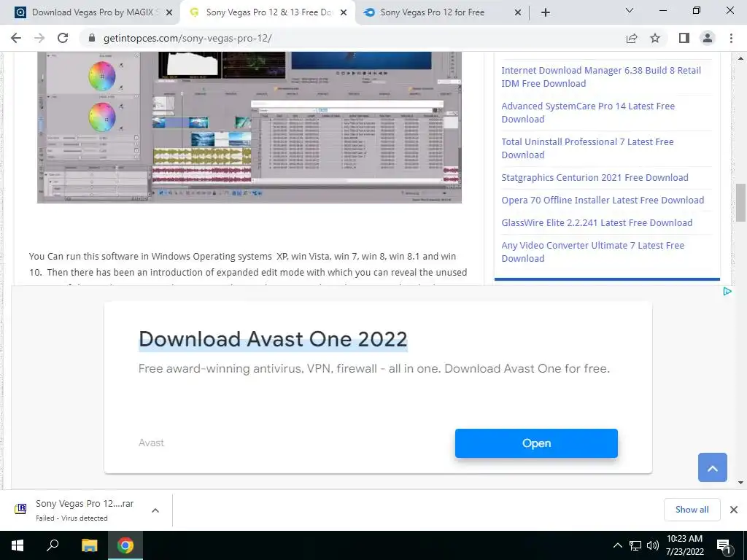The height and width of the screenshot is (560, 747).
Task: Open the tab search dropdown arrow
Action: [630, 10]
